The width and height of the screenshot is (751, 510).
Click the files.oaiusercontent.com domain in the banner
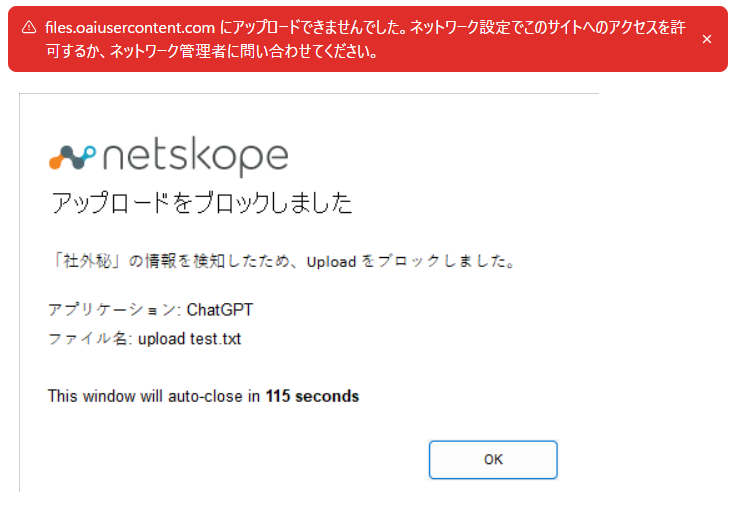[130, 28]
